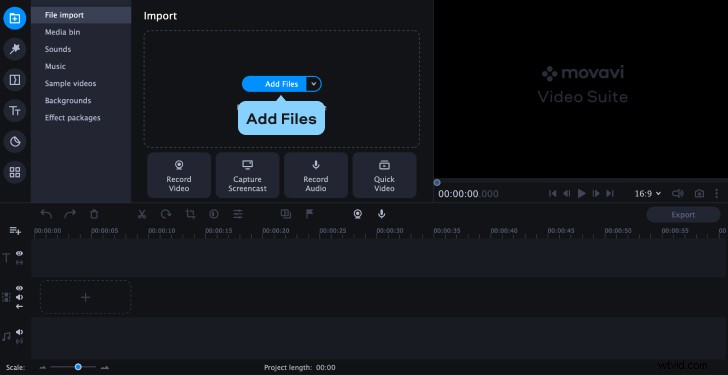Click the Play button in player
728x375 pixels.
[581, 194]
